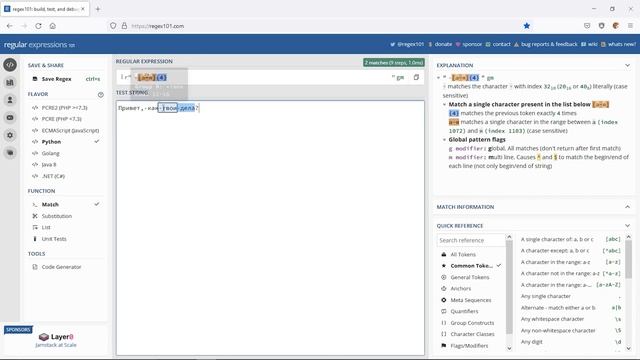Select Character Classes reference category

coord(472,334)
